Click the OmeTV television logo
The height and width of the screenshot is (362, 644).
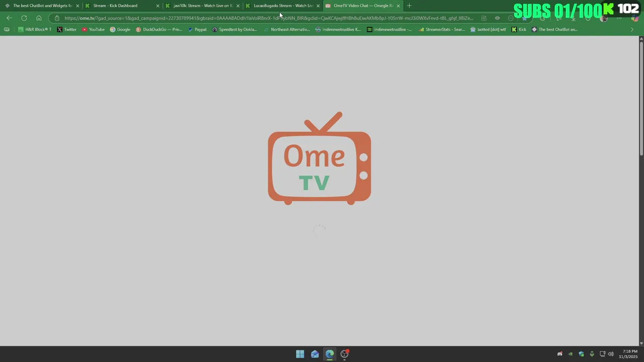pyautogui.click(x=319, y=158)
